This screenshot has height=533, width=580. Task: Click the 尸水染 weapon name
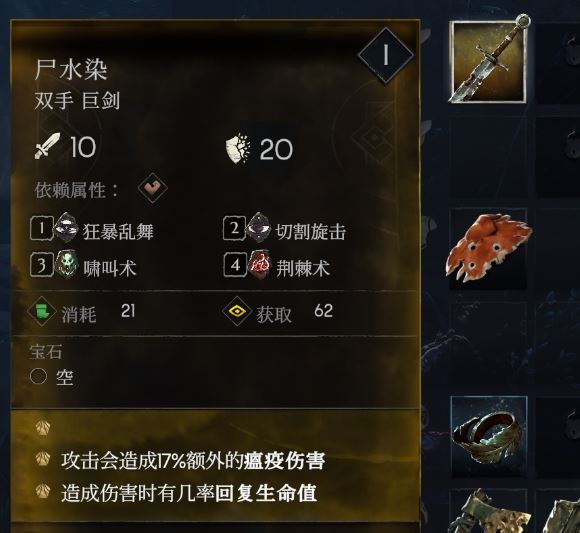click(71, 69)
